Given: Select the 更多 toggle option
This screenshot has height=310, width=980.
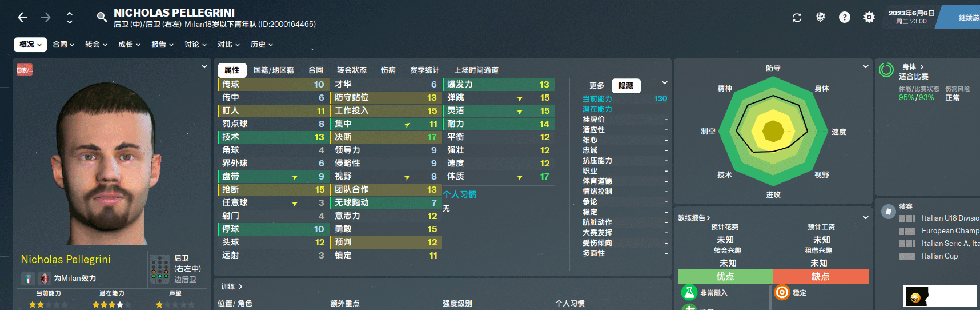Looking at the screenshot, I should point(597,85).
